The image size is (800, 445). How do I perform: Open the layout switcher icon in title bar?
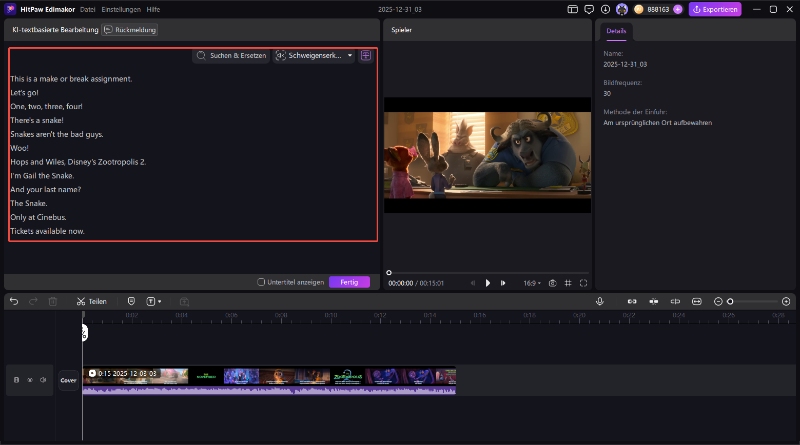click(573, 9)
